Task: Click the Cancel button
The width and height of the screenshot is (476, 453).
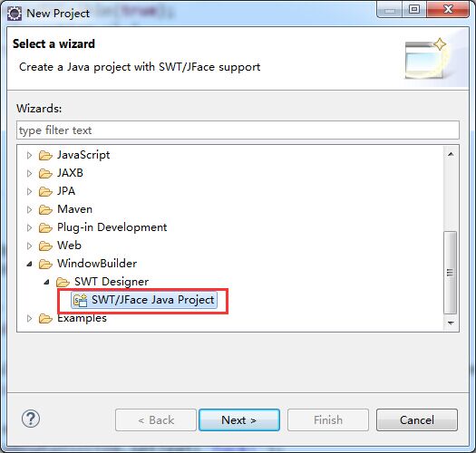Action: tap(417, 419)
